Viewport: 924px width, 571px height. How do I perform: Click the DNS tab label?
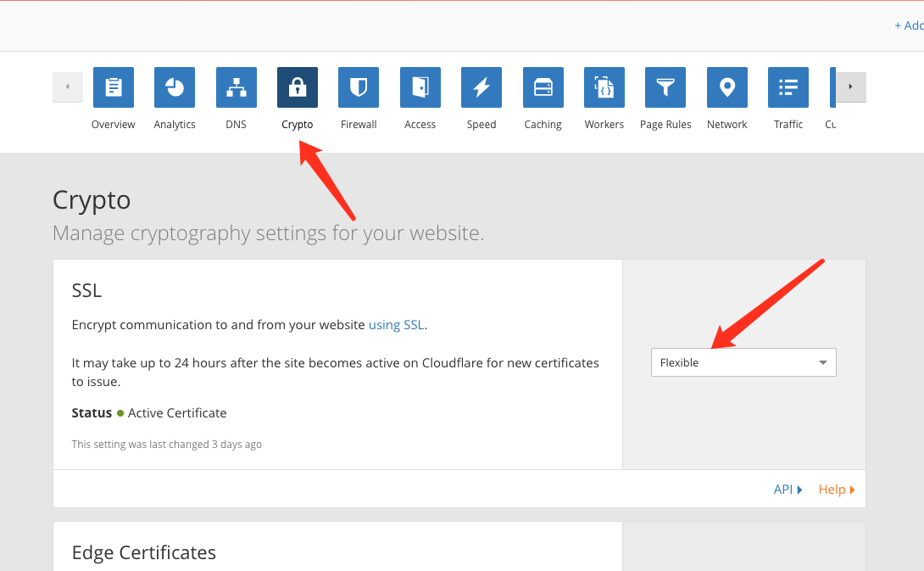tap(237, 125)
